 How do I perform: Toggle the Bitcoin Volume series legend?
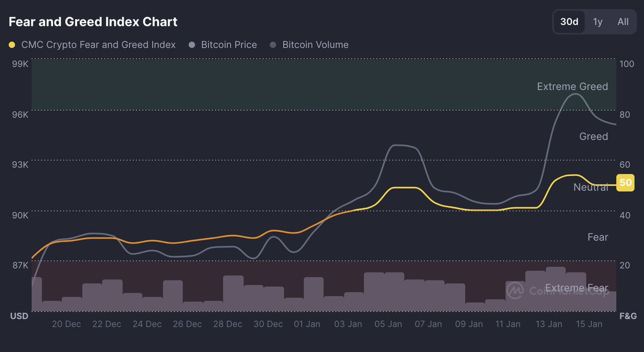pos(315,45)
